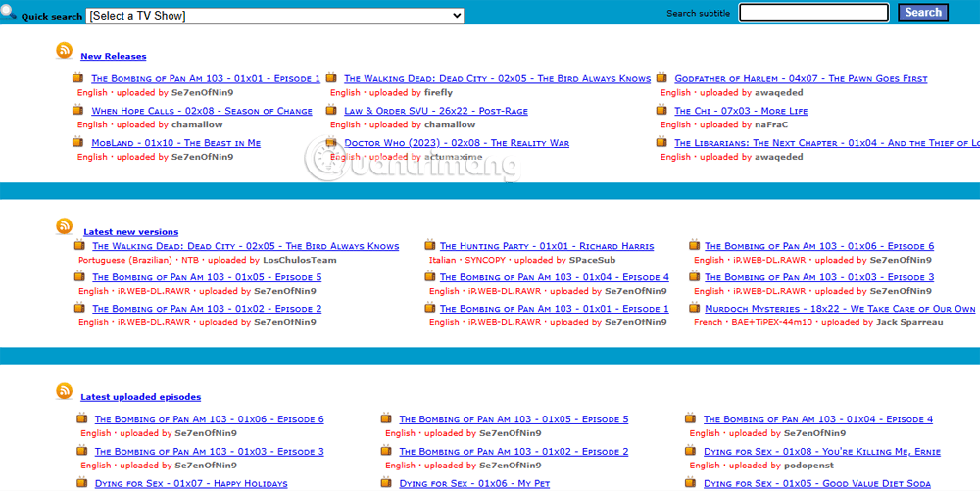Click TV icon next to The Librarians: The Next Chapter
This screenshot has width=980, height=491.
[x=661, y=142]
